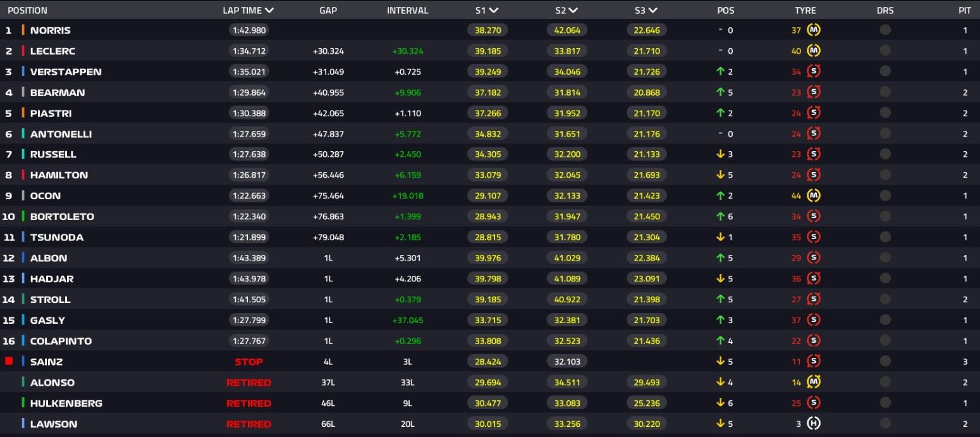Click the GAP column header
The image size is (980, 437).
pos(328,10)
